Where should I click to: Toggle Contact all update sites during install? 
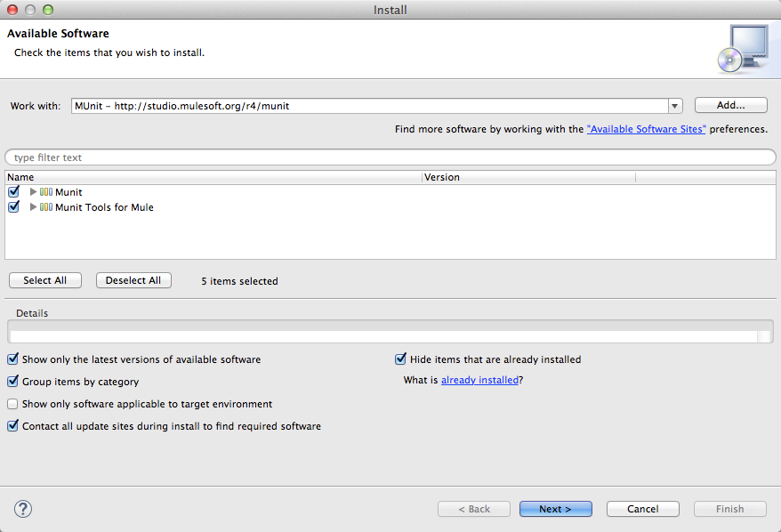12,426
